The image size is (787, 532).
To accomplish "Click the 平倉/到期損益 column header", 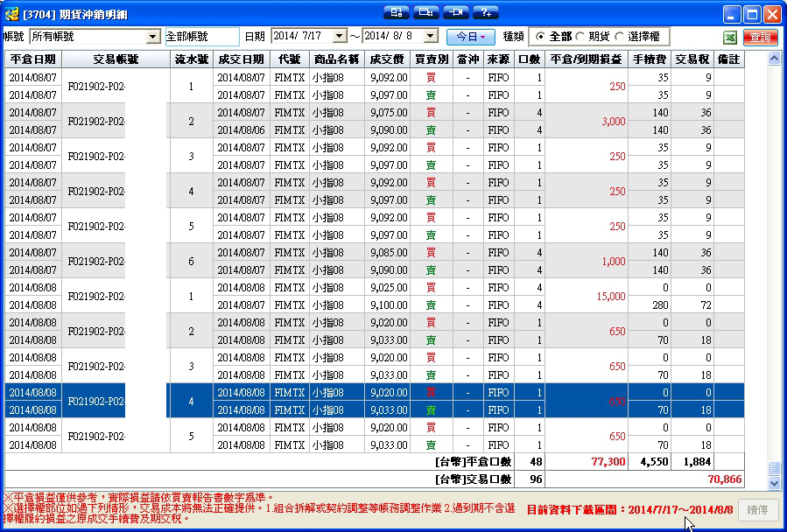I will point(587,59).
